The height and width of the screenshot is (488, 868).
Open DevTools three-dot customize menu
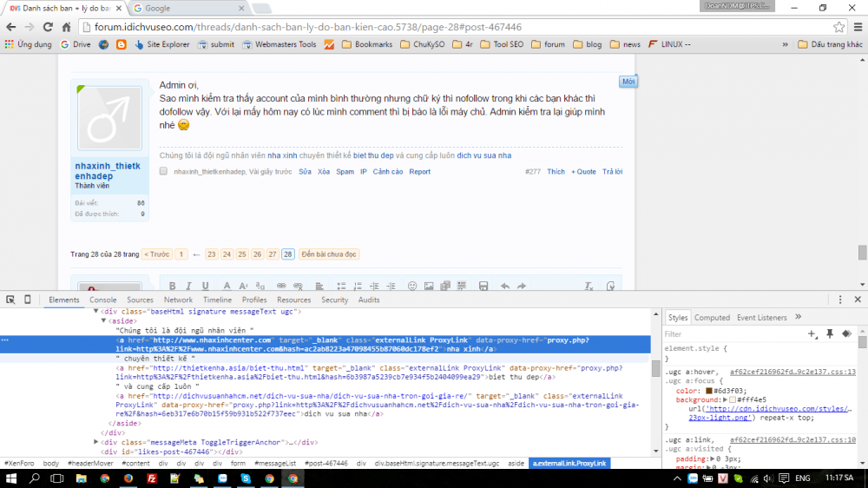(x=839, y=300)
